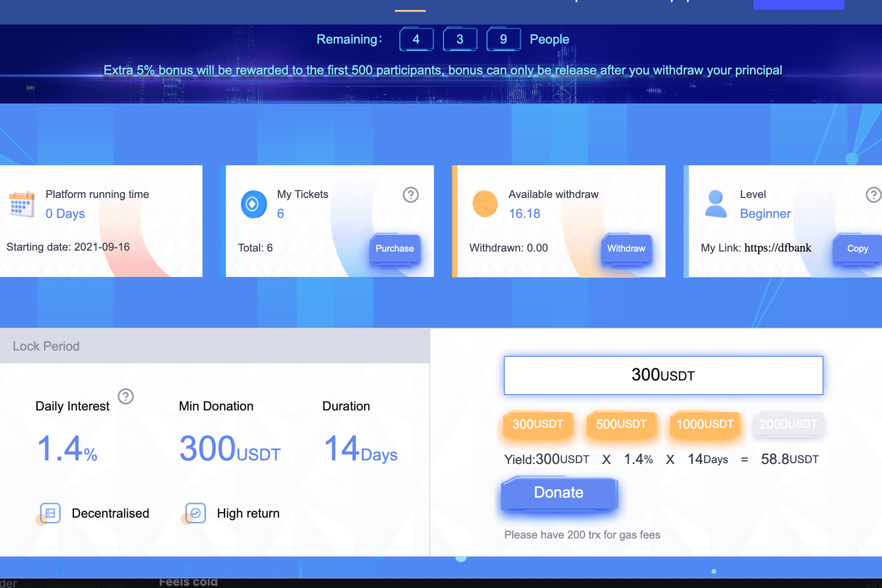Open the help tooltip next to Daily Interest

pyautogui.click(x=126, y=396)
